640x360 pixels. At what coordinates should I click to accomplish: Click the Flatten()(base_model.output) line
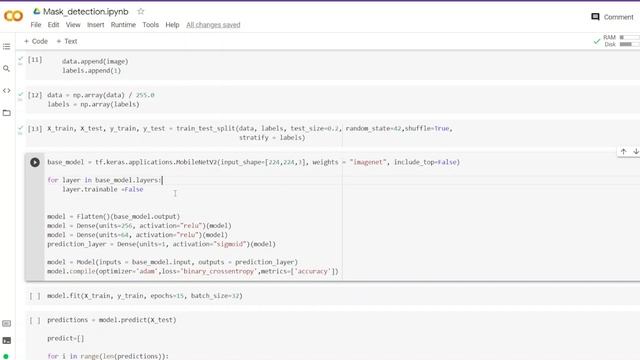tap(113, 216)
